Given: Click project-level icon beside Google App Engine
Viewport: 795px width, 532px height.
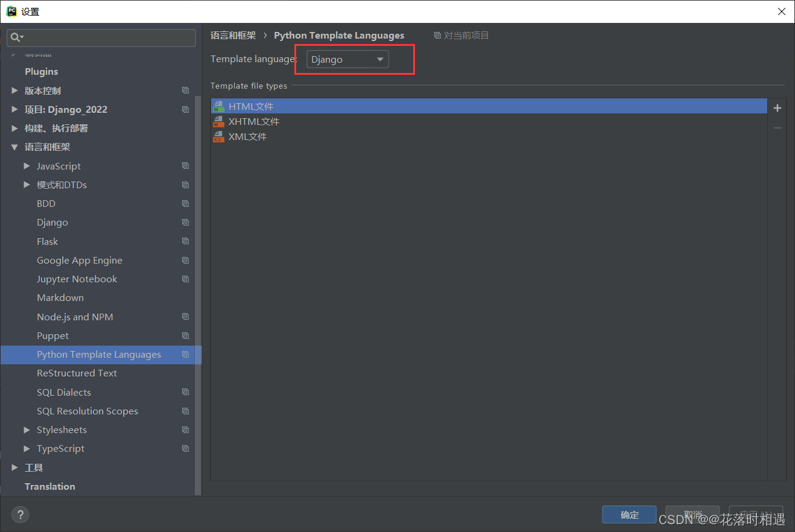Looking at the screenshot, I should click(185, 260).
